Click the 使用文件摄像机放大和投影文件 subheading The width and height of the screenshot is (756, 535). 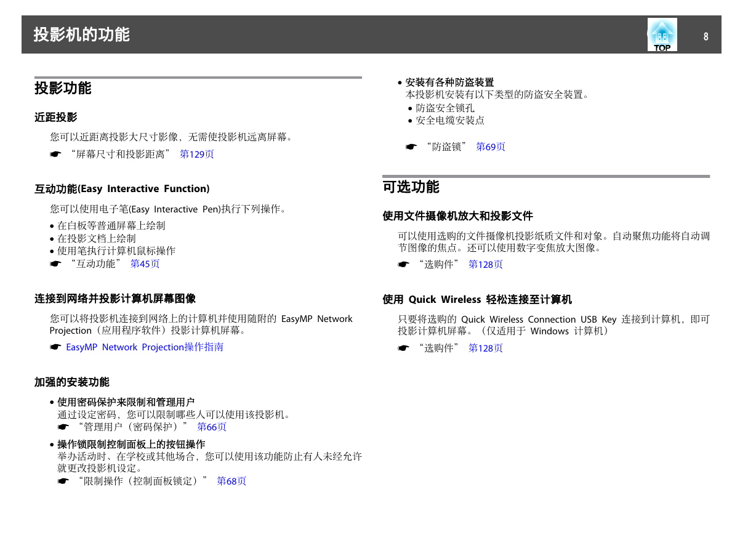pyautogui.click(x=457, y=216)
